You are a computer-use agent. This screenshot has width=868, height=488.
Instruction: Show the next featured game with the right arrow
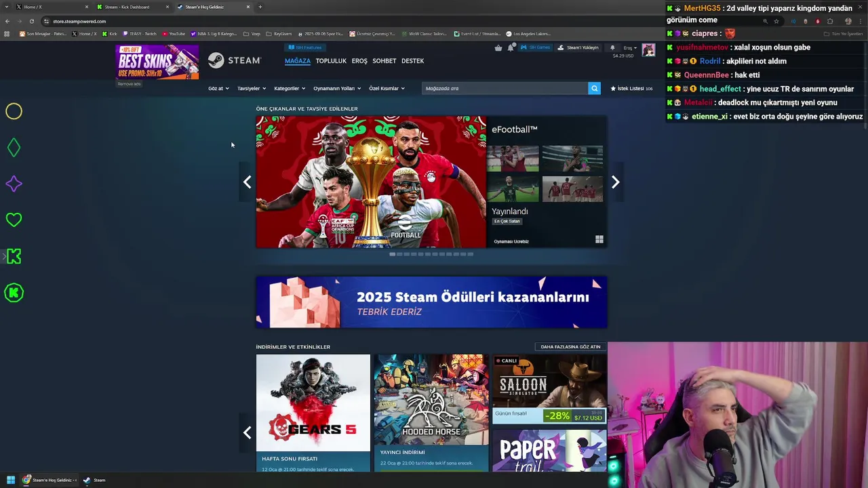(615, 182)
